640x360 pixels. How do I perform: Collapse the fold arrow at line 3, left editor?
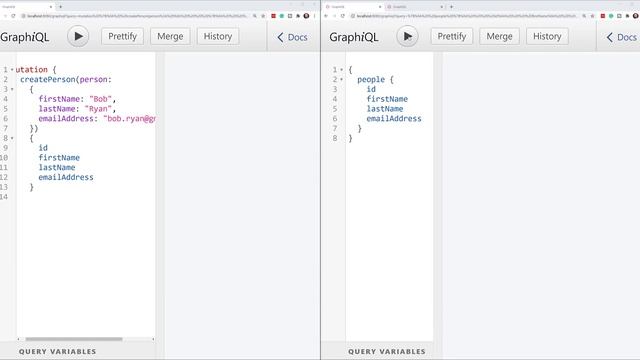[12, 89]
